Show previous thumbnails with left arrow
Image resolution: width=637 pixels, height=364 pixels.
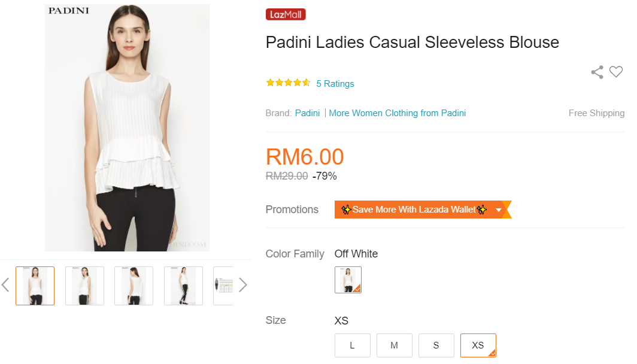(x=6, y=285)
